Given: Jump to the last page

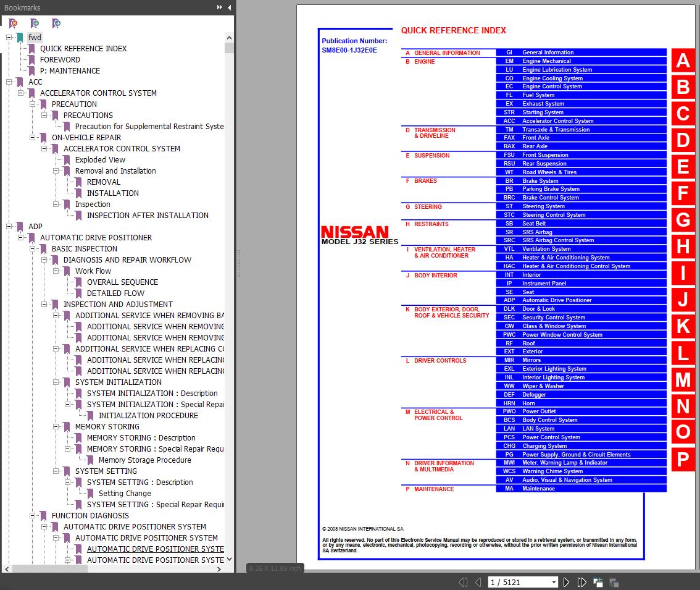Looking at the screenshot, I should coord(581,582).
